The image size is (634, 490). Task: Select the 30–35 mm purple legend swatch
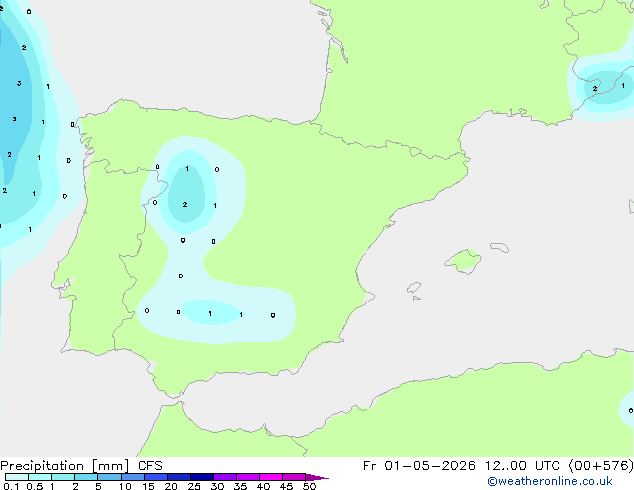click(x=225, y=477)
